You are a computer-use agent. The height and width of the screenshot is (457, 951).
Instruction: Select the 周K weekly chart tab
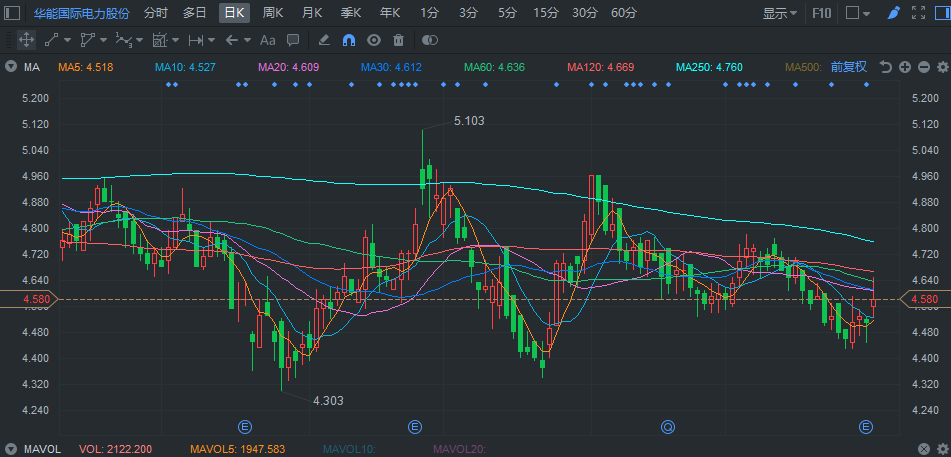click(274, 13)
